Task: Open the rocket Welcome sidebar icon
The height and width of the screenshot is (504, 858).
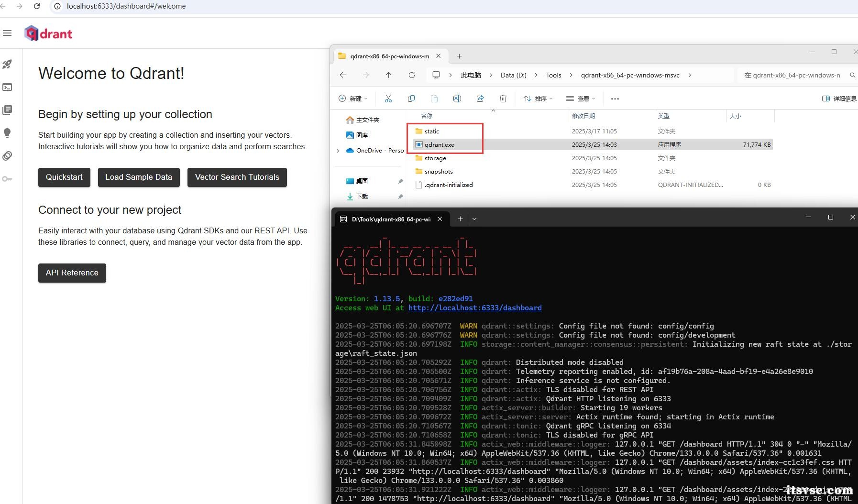Action: (x=7, y=64)
